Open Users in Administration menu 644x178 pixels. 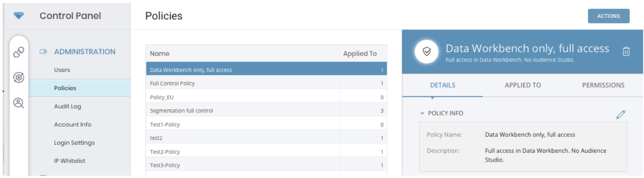[62, 70]
